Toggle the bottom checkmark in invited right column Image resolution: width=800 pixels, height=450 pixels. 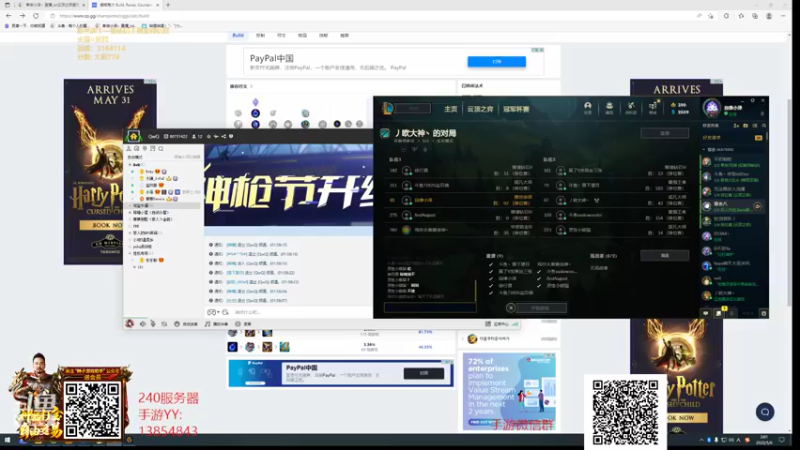click(539, 286)
